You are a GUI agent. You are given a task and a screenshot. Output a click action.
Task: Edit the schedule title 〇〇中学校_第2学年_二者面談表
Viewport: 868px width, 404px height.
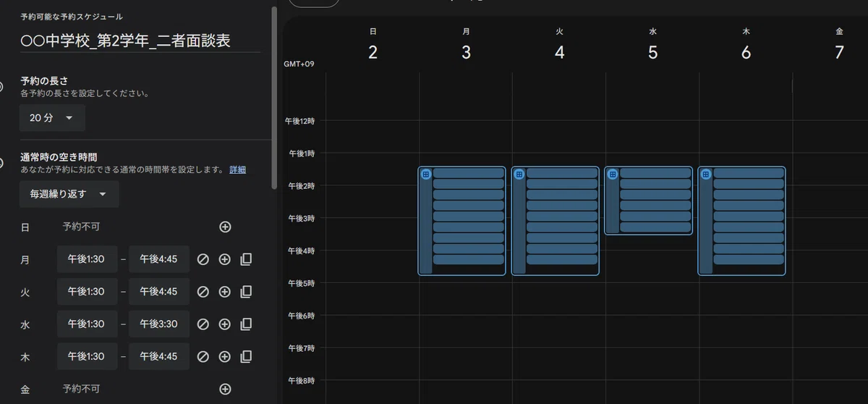point(140,41)
